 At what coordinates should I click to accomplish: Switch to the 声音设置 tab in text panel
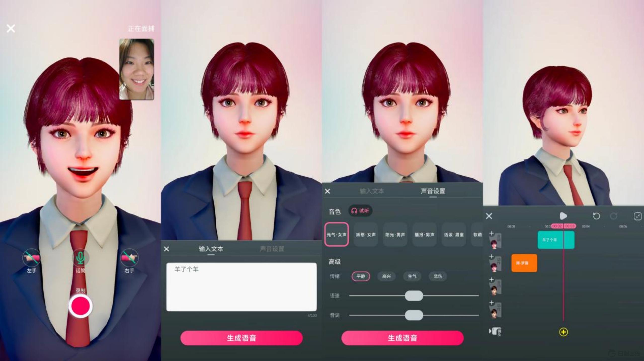coord(272,249)
